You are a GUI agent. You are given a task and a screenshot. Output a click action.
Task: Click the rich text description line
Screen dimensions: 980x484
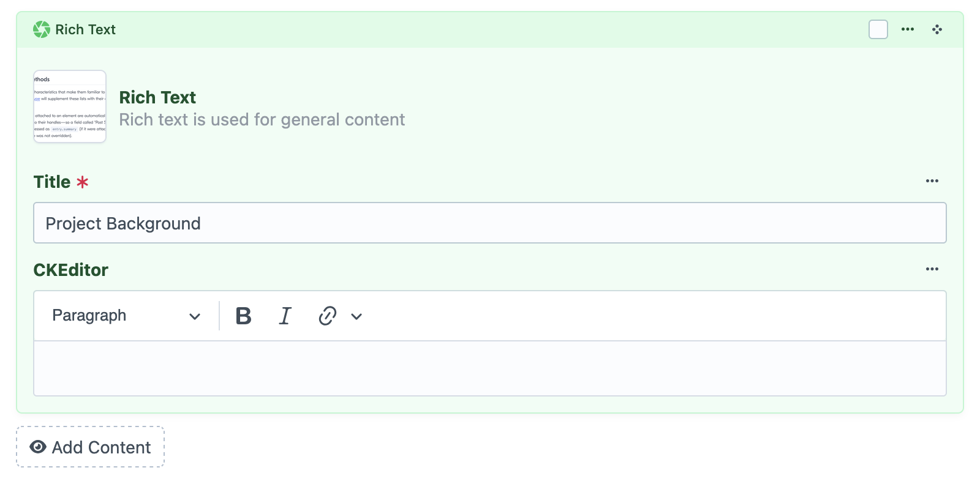click(x=262, y=119)
